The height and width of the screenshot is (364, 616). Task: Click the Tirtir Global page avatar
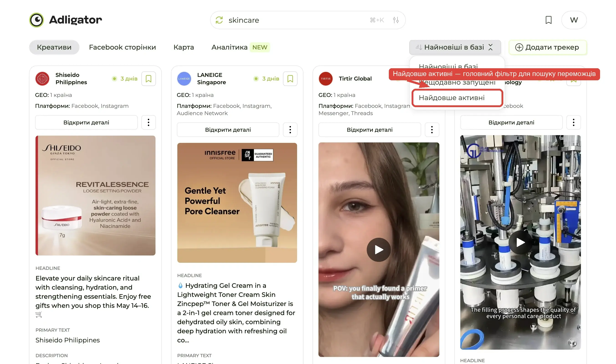326,79
